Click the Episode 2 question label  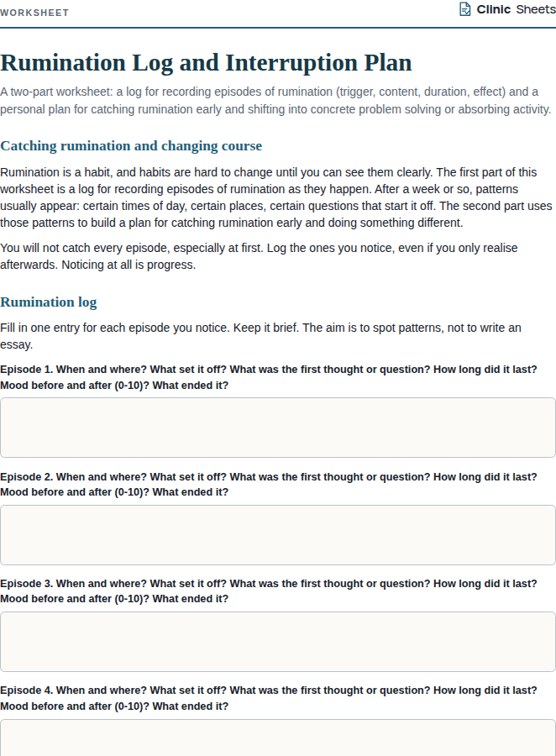coord(269,484)
